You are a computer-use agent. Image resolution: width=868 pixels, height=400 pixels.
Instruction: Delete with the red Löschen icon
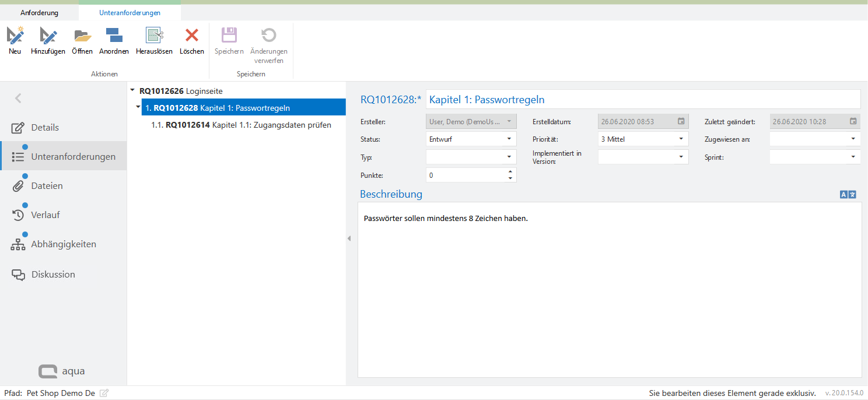point(191,36)
